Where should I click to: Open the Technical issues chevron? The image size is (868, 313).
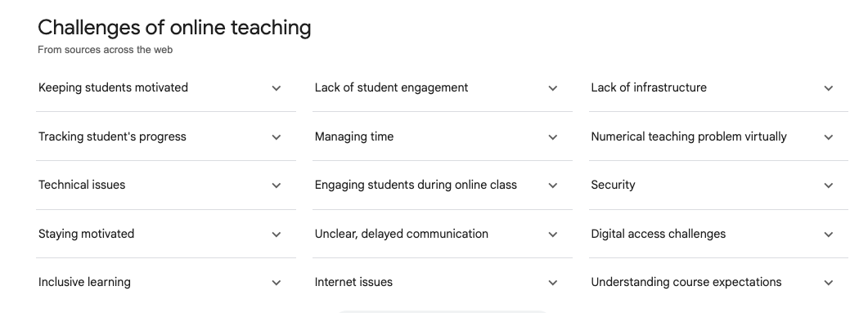(277, 186)
